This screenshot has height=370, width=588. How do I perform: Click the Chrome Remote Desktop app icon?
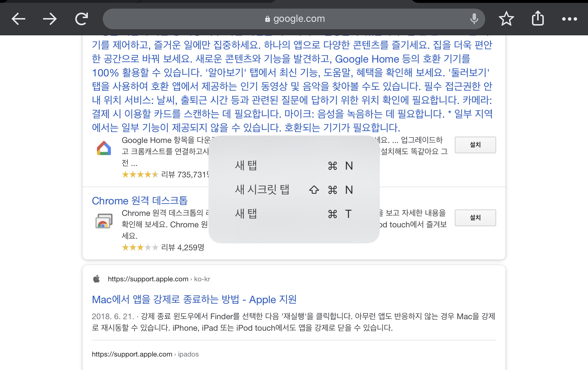click(104, 221)
